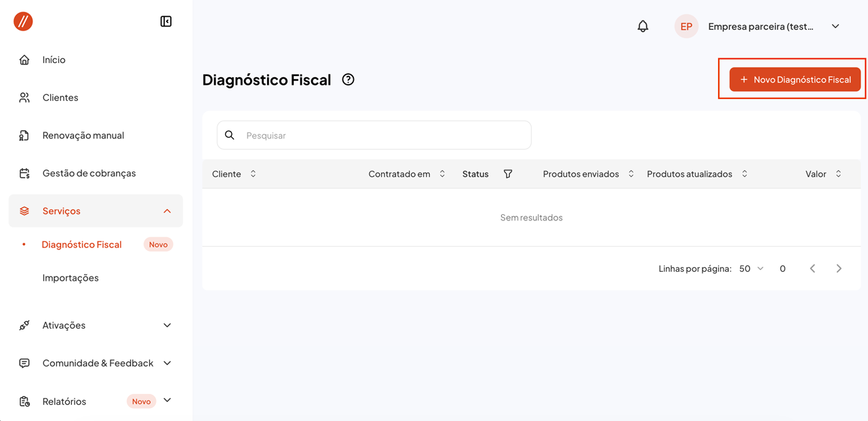
Task: Click the EP user avatar
Action: coord(686,26)
